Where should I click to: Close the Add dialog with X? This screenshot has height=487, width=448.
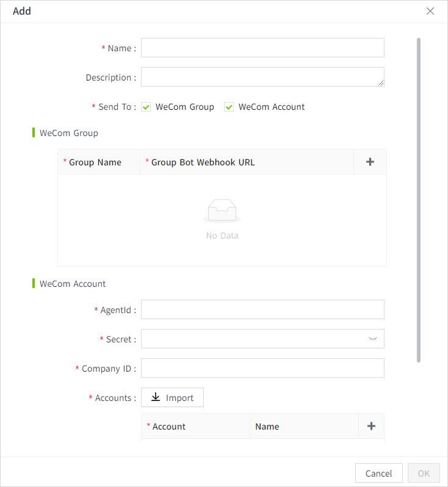pyautogui.click(x=430, y=11)
